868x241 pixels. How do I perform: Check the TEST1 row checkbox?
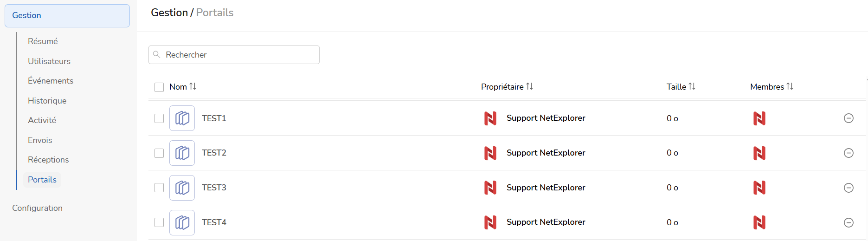pos(159,118)
